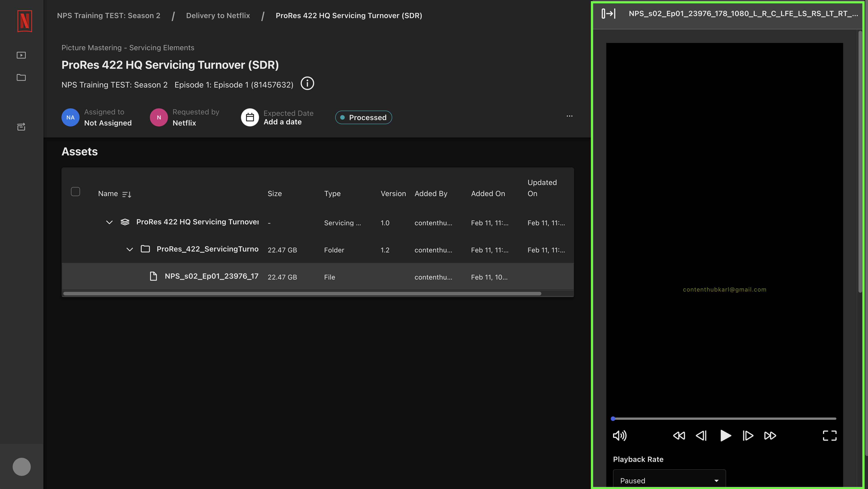This screenshot has width=868, height=489.
Task: Click Not Assigned assignee
Action: tap(108, 123)
